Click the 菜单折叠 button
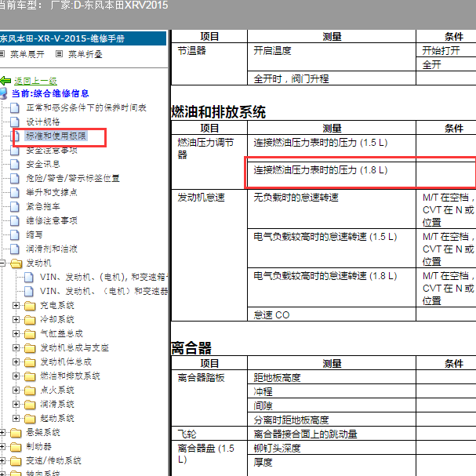476x476 pixels. pyautogui.click(x=85, y=54)
